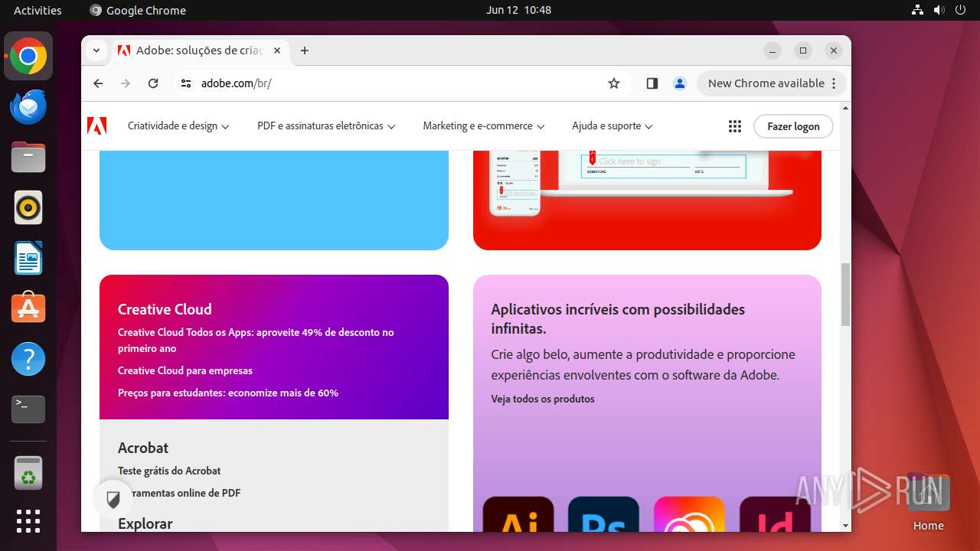
Task: Expand PDF e assinaturas eletrônicas menu
Action: [326, 126]
